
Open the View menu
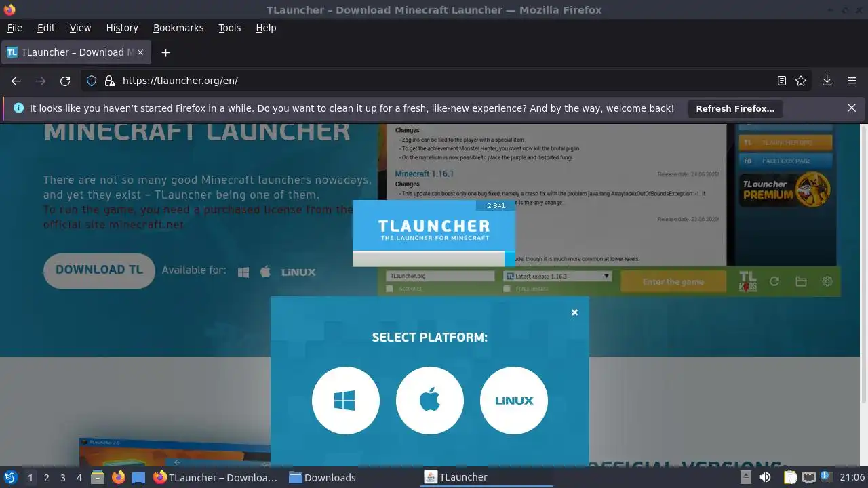[x=80, y=28]
